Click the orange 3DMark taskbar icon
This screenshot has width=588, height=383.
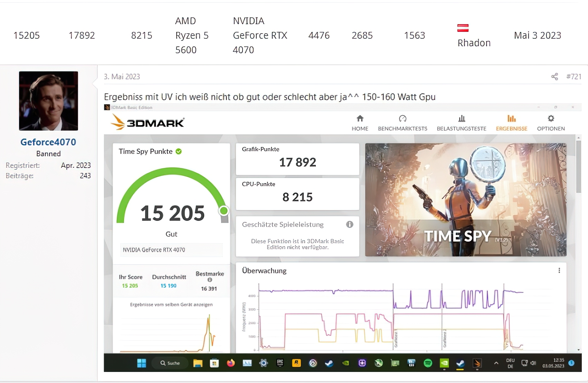tap(477, 363)
